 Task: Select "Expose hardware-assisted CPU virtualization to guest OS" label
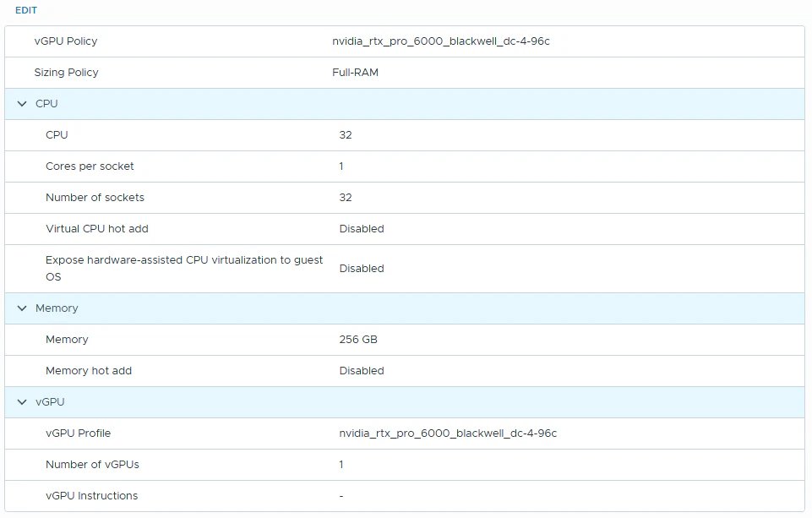(184, 269)
